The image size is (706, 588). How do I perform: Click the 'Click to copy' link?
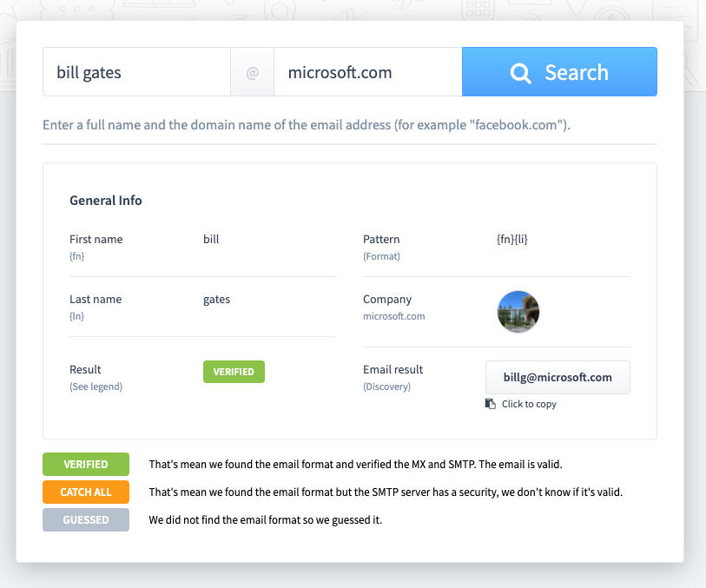(529, 404)
